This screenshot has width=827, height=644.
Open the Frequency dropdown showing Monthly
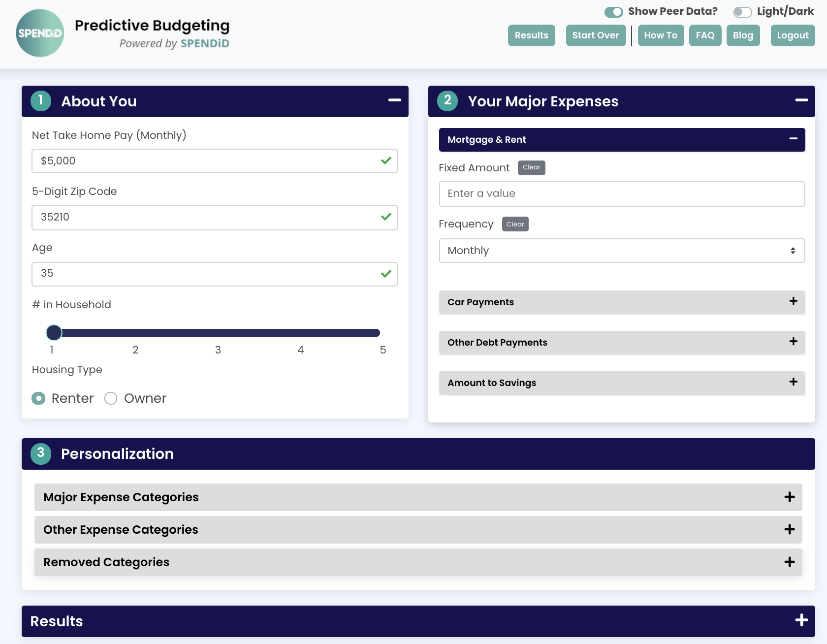pyautogui.click(x=622, y=251)
